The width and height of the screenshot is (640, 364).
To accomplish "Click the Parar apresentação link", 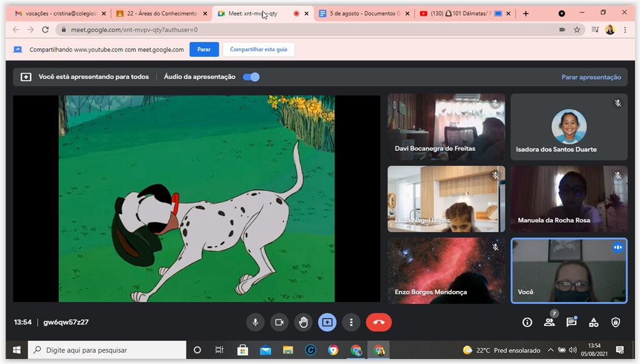I will tap(591, 77).
